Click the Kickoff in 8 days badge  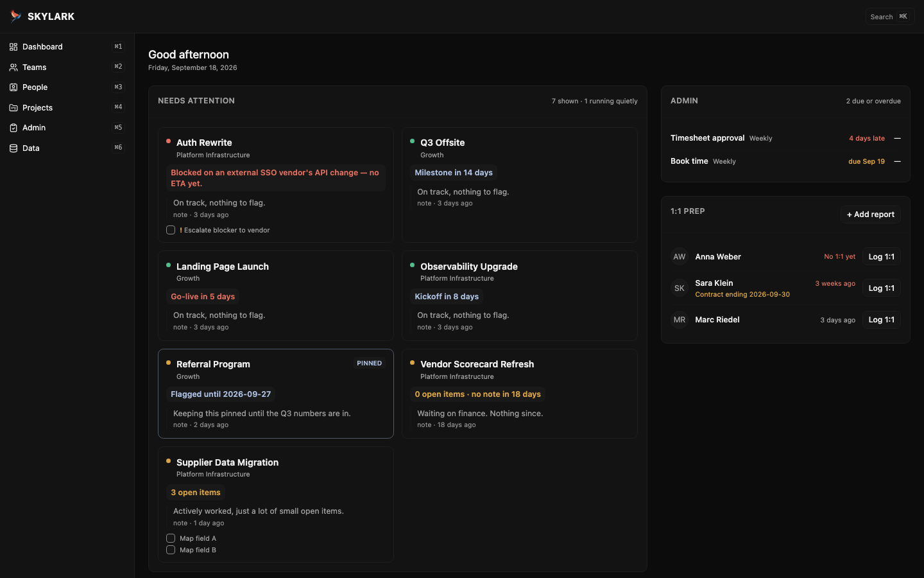tap(447, 297)
